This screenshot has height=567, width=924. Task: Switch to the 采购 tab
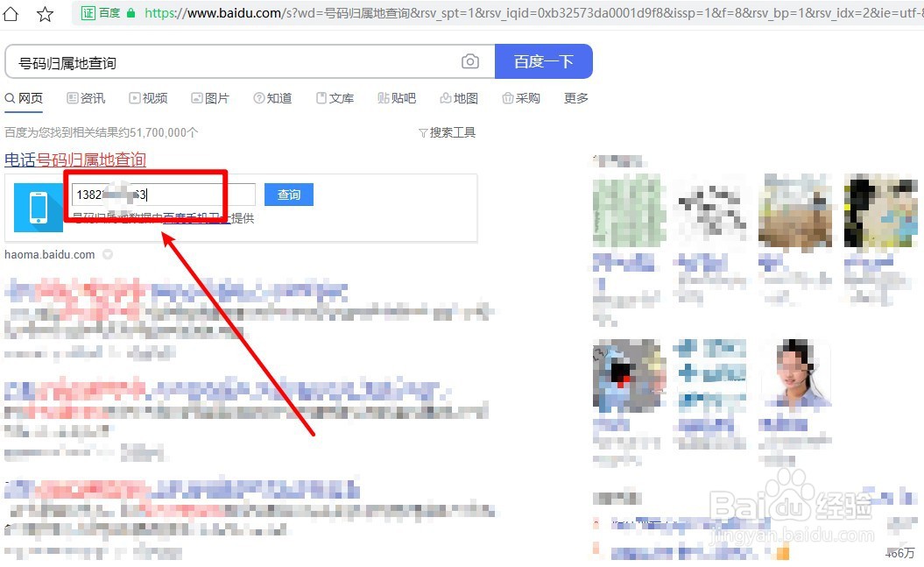[521, 98]
